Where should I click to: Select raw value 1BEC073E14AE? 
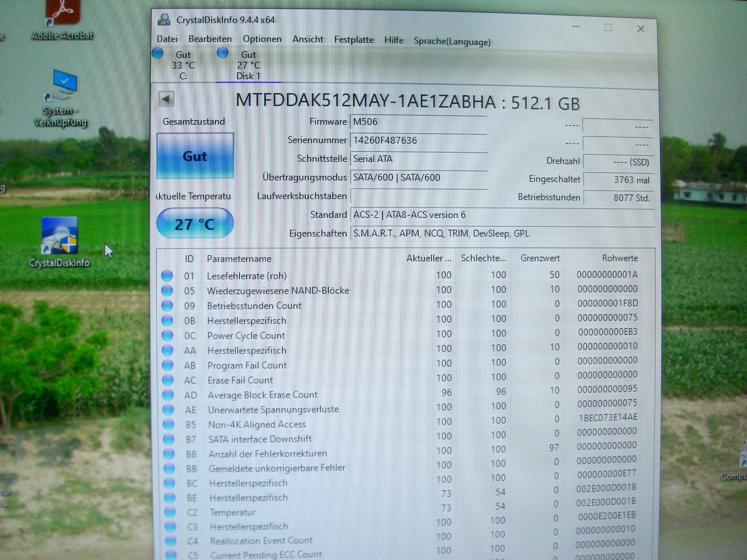click(x=608, y=417)
